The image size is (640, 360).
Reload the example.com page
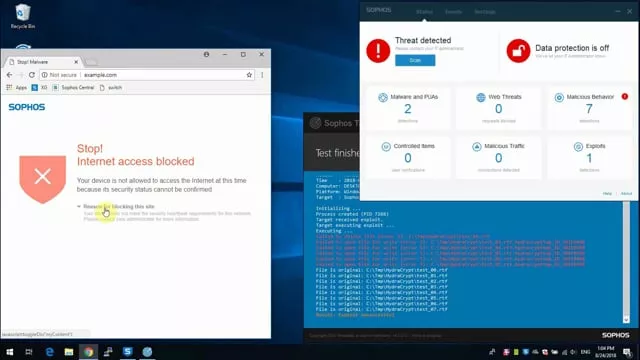[x=32, y=75]
